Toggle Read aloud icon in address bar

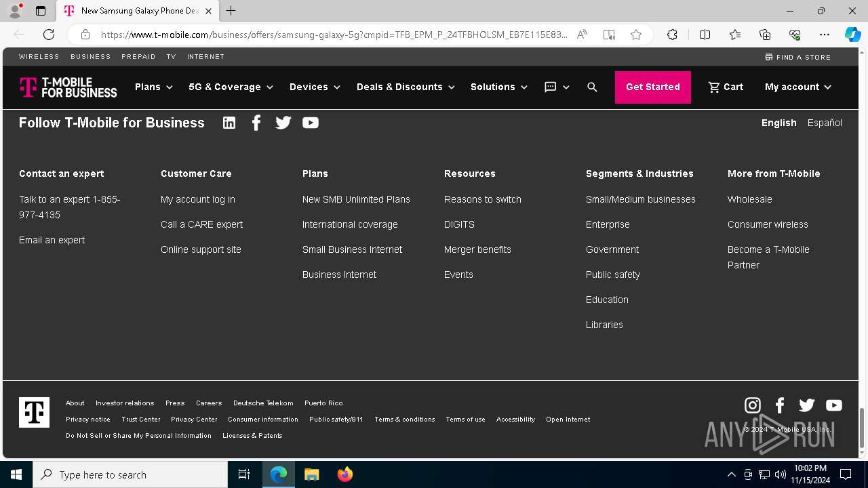[582, 35]
